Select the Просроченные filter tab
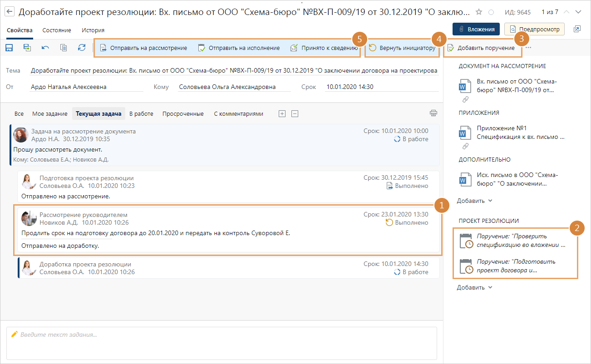This screenshot has height=364, width=591. click(183, 114)
